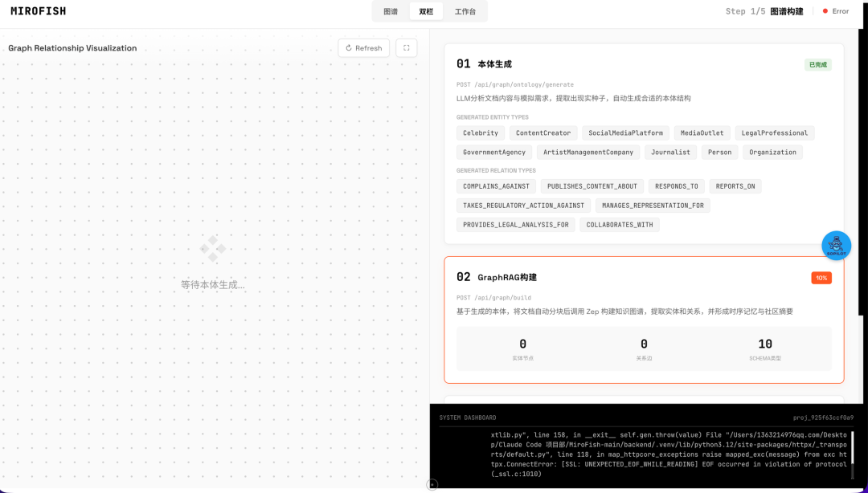Refresh the graph visualization
The width and height of the screenshot is (868, 493).
363,48
